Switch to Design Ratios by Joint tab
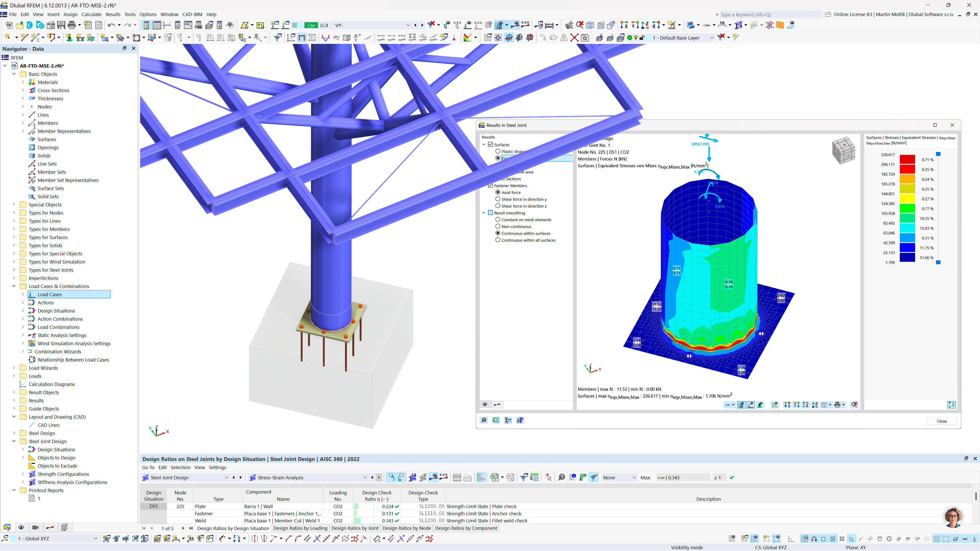The width and height of the screenshot is (980, 551). pos(355,528)
